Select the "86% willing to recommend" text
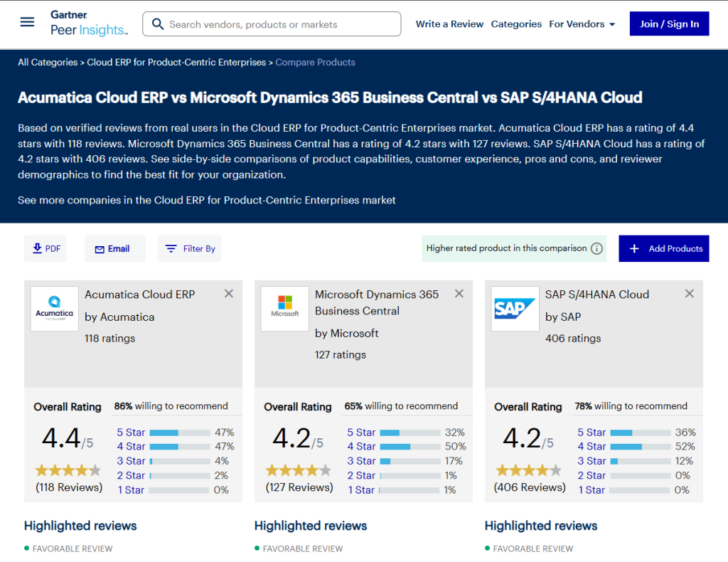 point(171,406)
